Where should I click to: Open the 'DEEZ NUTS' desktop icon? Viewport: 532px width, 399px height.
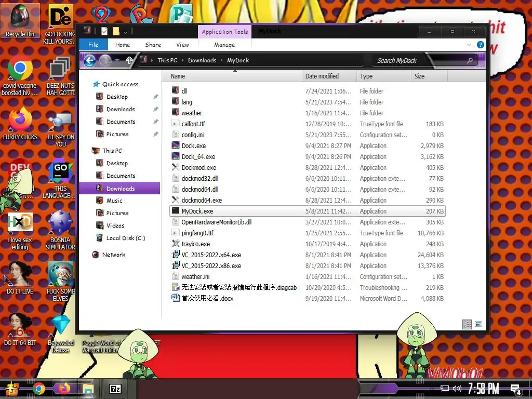tap(60, 76)
